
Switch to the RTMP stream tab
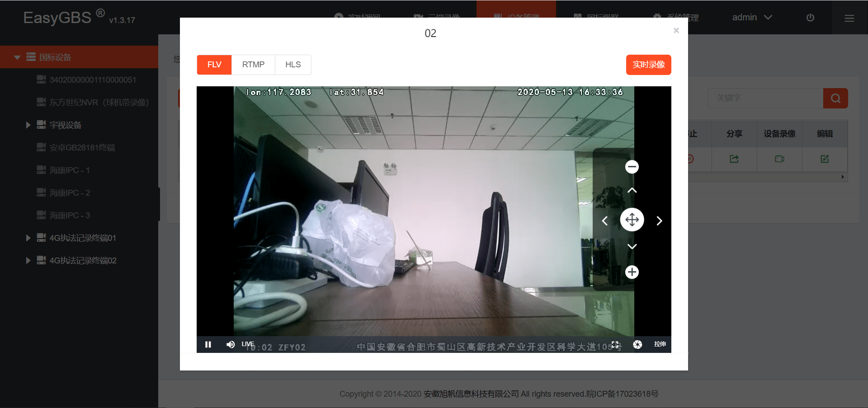tap(253, 65)
